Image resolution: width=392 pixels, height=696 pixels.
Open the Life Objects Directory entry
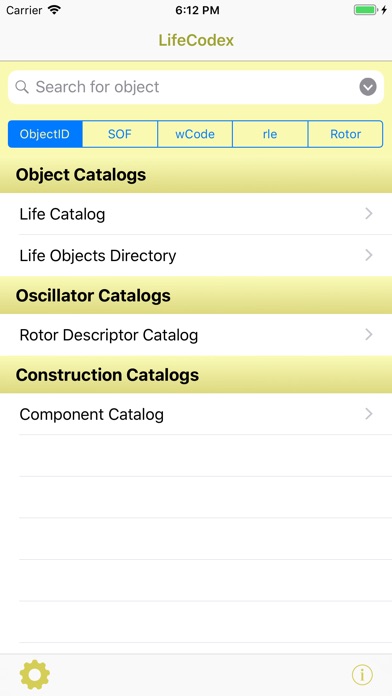pos(196,255)
